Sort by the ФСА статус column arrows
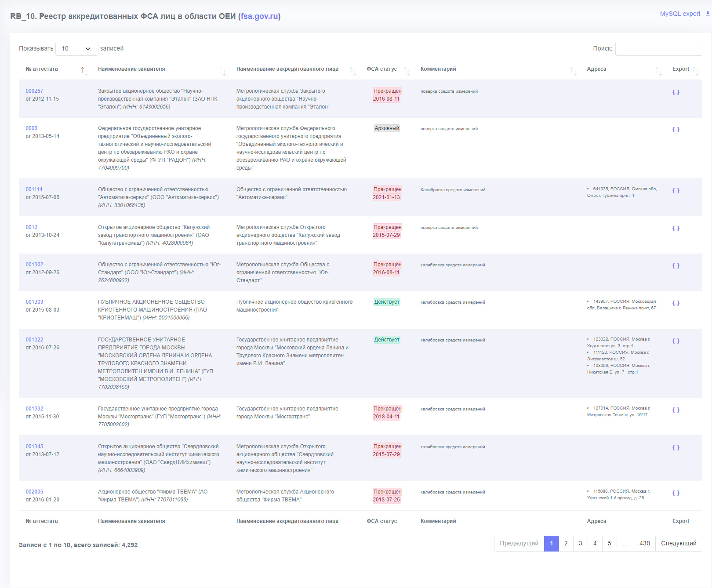The image size is (712, 588). coord(407,71)
